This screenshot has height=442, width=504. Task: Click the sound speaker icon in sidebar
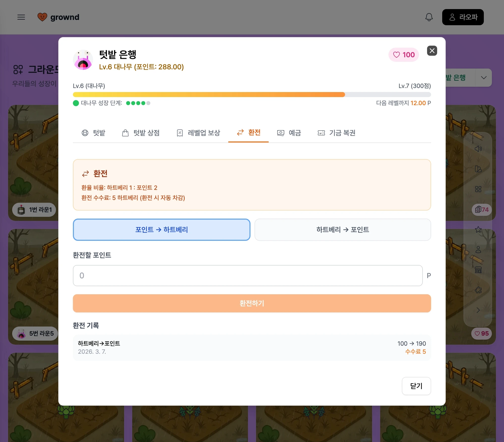point(478,149)
